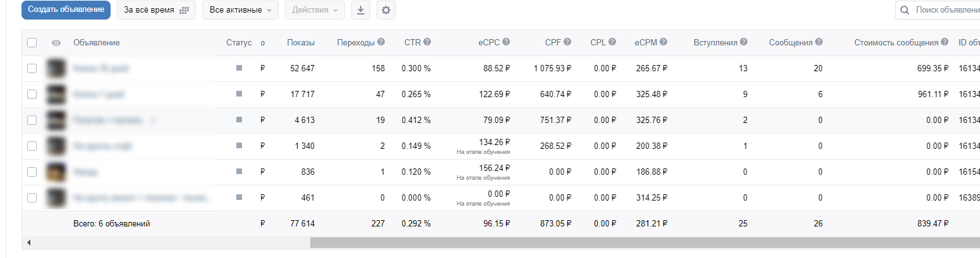Check the box for the 52 647 impressions ad
Image resolution: width=980 pixels, height=258 pixels.
click(x=32, y=68)
